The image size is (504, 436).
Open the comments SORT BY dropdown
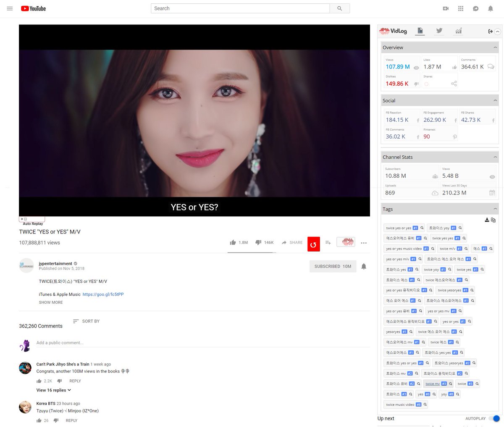[86, 321]
